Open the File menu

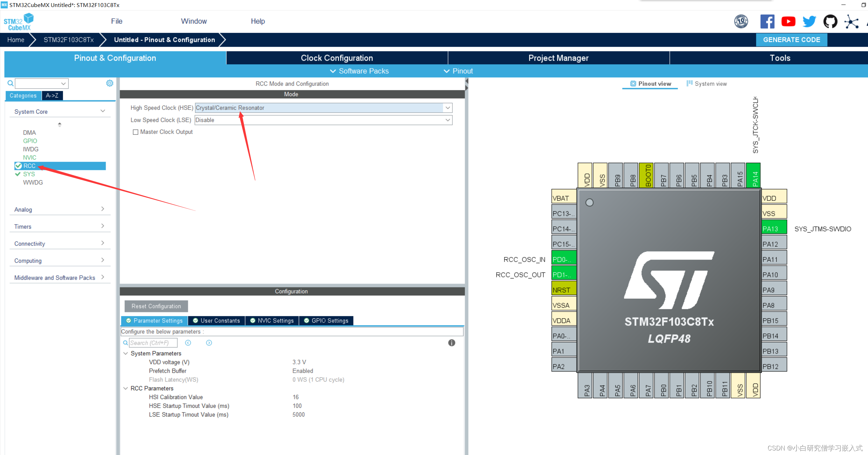click(117, 21)
